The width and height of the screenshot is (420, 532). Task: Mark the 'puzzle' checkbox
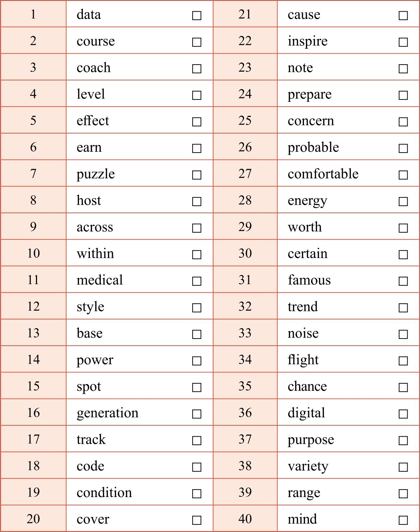pos(197,175)
